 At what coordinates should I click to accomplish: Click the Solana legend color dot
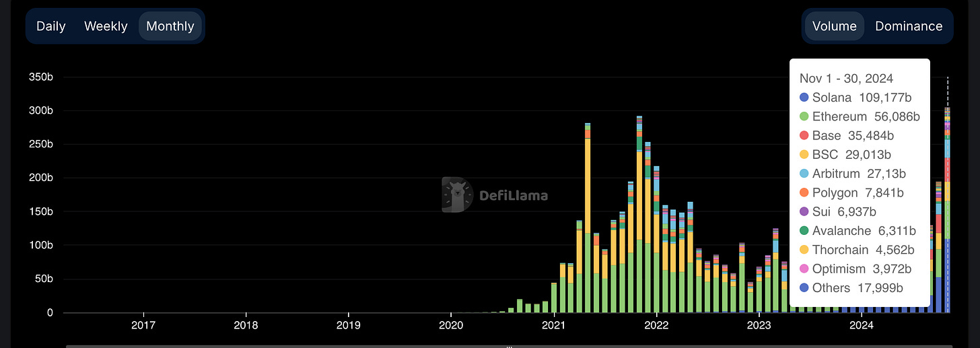tap(804, 98)
